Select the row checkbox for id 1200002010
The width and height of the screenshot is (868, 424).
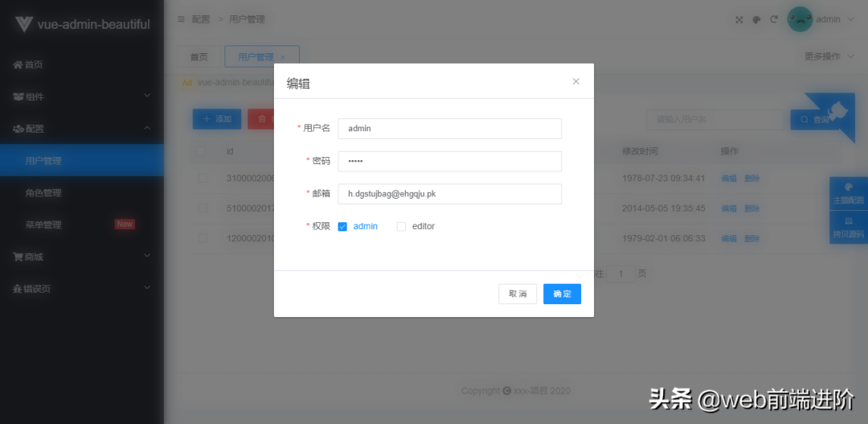coord(203,238)
